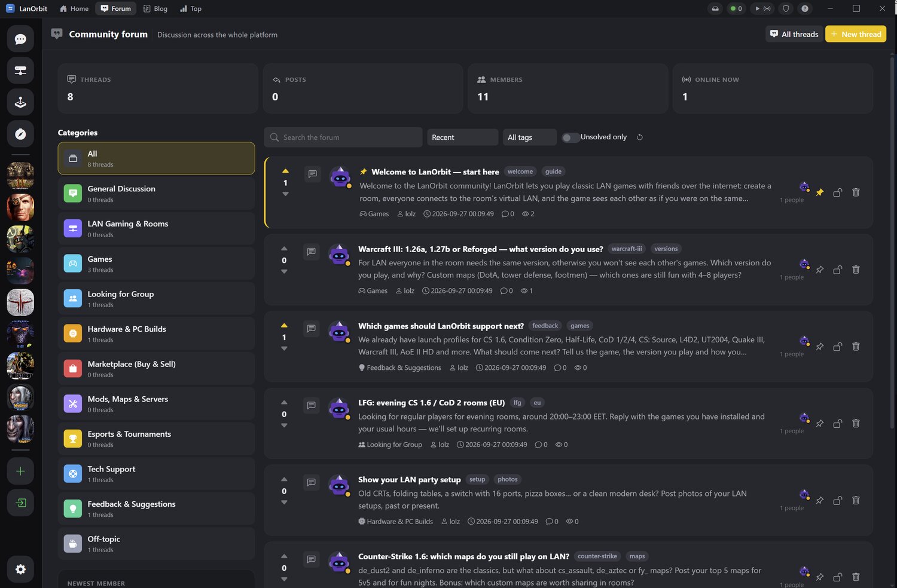The image size is (897, 588).
Task: Downvote the Warcraft III version thread
Action: click(x=284, y=272)
